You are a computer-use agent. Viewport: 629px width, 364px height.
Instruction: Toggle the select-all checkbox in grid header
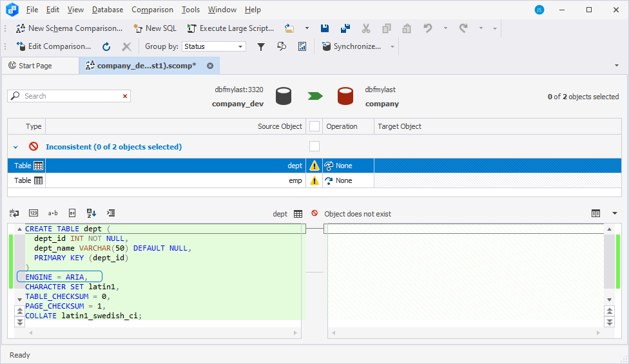(x=314, y=126)
